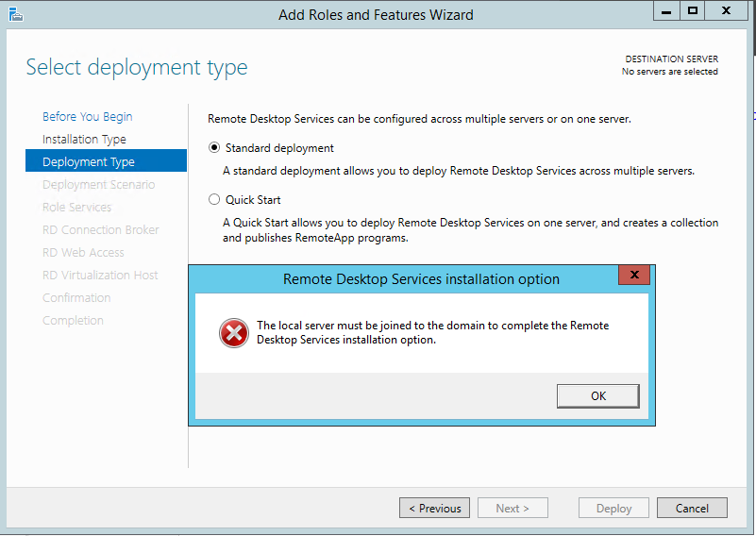Click the Quick Start description text
756x536 pixels.
pos(471,230)
